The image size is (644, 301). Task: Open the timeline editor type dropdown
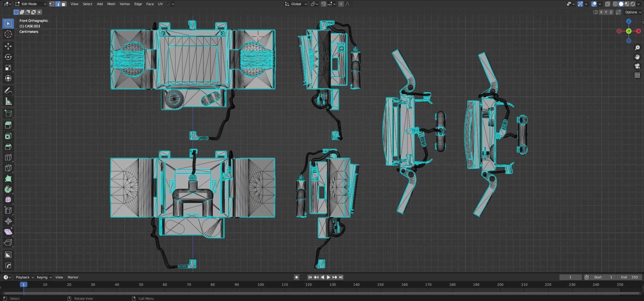coord(7,277)
